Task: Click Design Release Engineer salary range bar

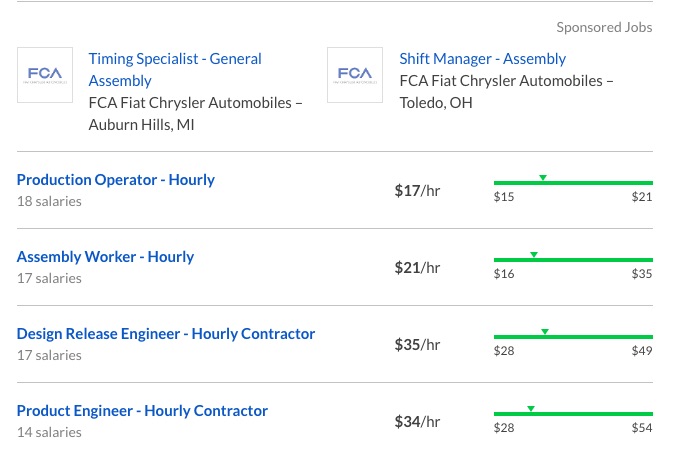Action: point(573,337)
